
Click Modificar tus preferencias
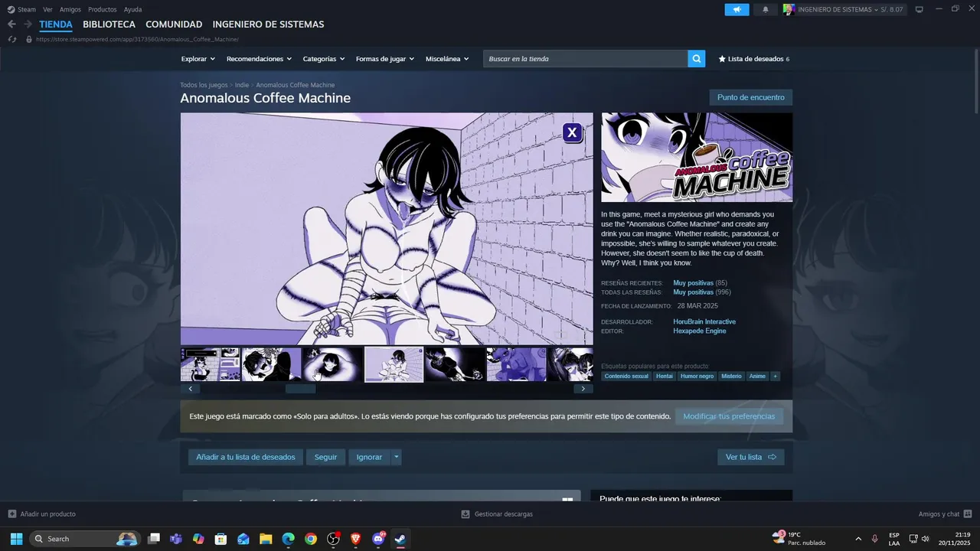pyautogui.click(x=729, y=416)
